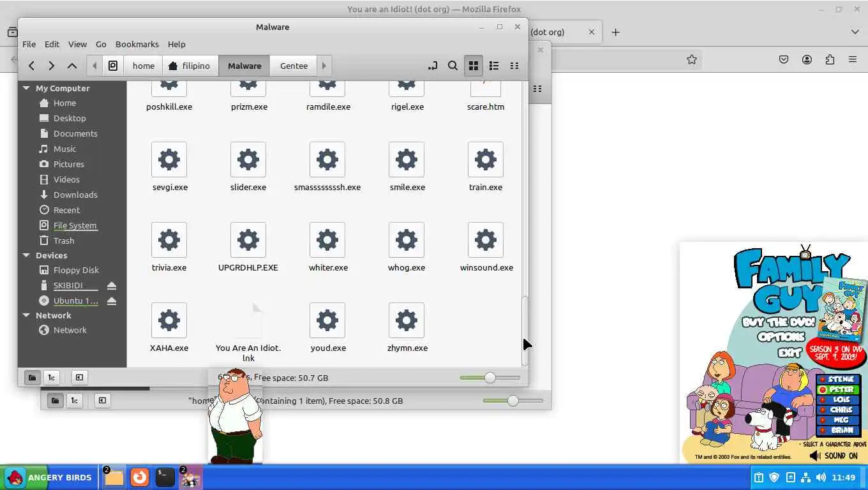Go up to the parent folder
This screenshot has height=490, width=868.
click(x=72, y=66)
